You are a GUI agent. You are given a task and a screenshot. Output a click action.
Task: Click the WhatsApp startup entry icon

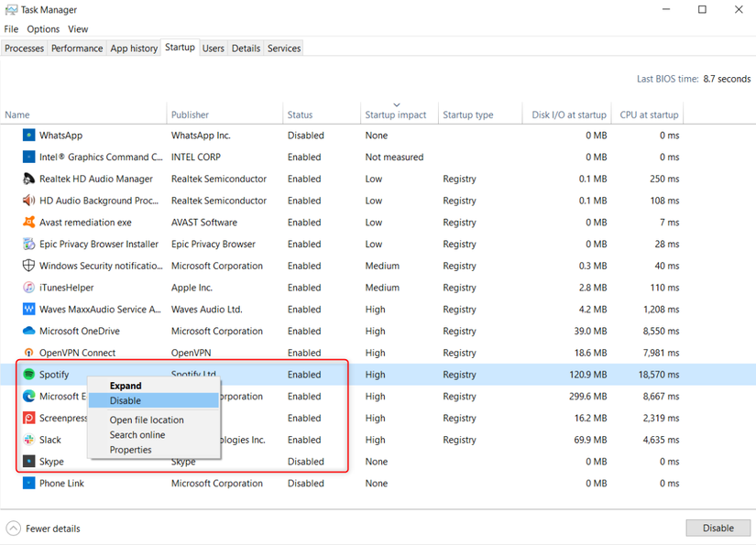pyautogui.click(x=28, y=135)
